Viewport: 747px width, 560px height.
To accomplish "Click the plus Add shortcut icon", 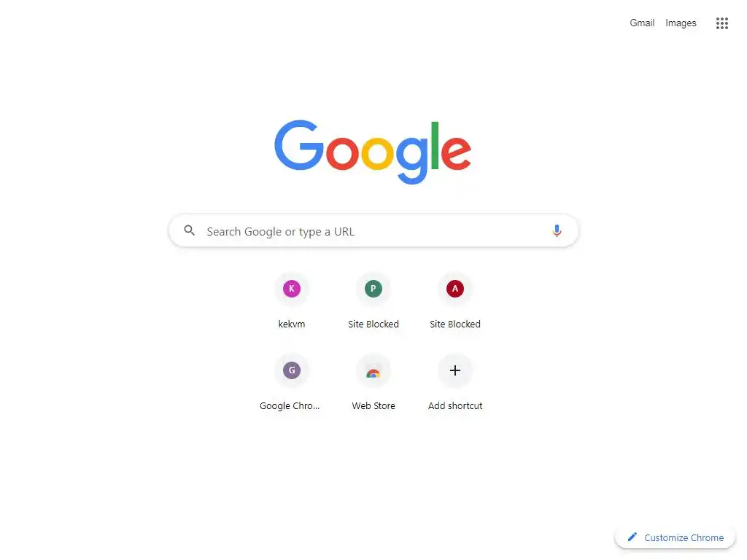I will coord(455,370).
